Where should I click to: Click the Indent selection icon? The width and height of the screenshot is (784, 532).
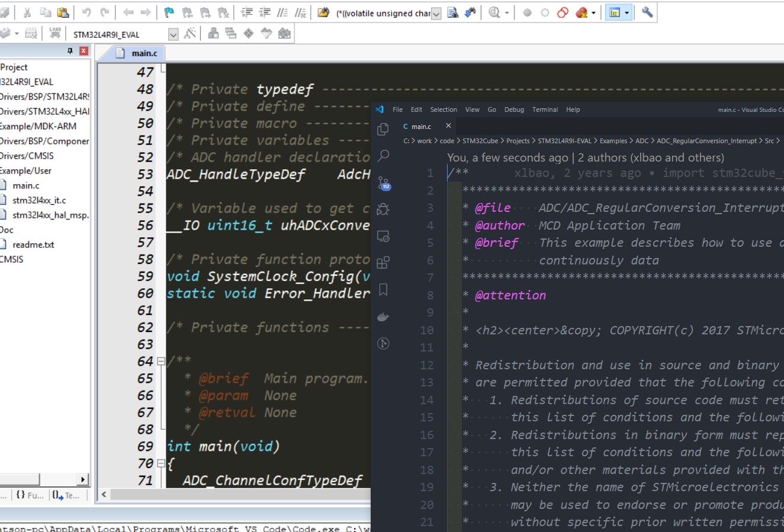pyautogui.click(x=247, y=12)
